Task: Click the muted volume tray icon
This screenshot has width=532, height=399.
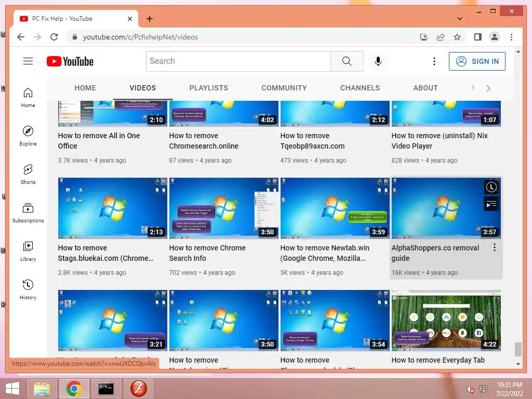Action: coord(470,389)
